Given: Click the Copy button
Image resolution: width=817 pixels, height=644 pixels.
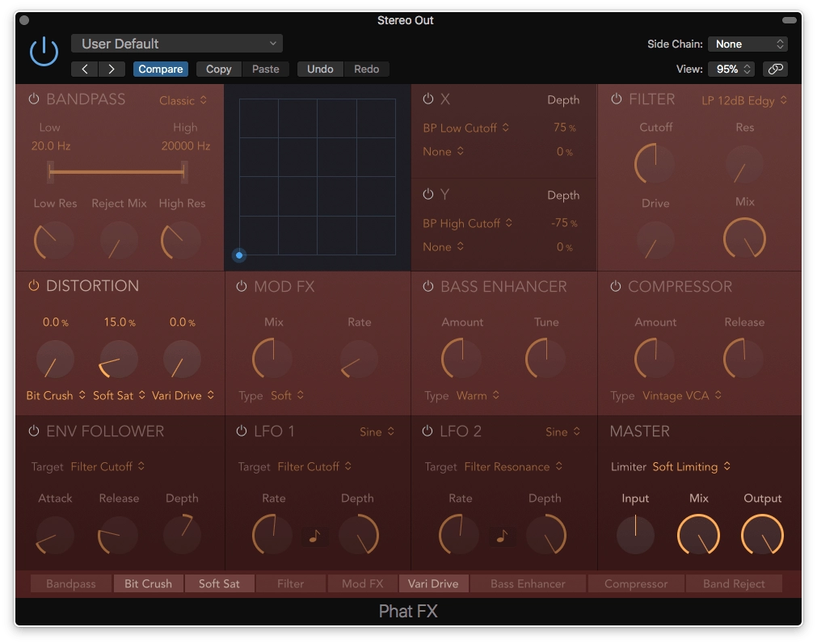Looking at the screenshot, I should [x=219, y=69].
